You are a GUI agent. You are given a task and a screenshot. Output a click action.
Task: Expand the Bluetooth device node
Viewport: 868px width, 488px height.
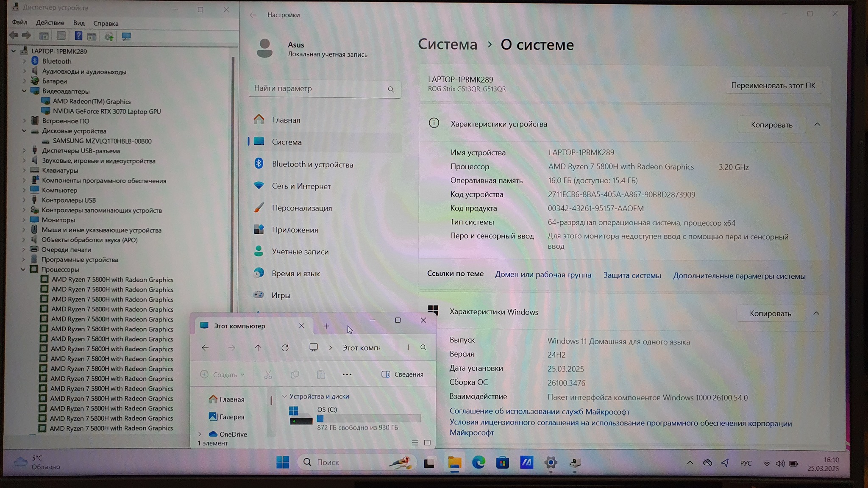pyautogui.click(x=24, y=61)
